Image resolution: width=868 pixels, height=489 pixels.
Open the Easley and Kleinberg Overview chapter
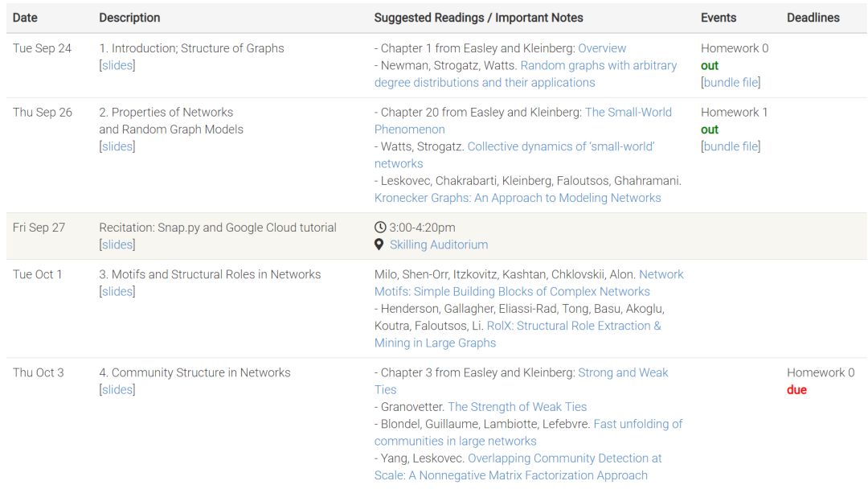[602, 48]
